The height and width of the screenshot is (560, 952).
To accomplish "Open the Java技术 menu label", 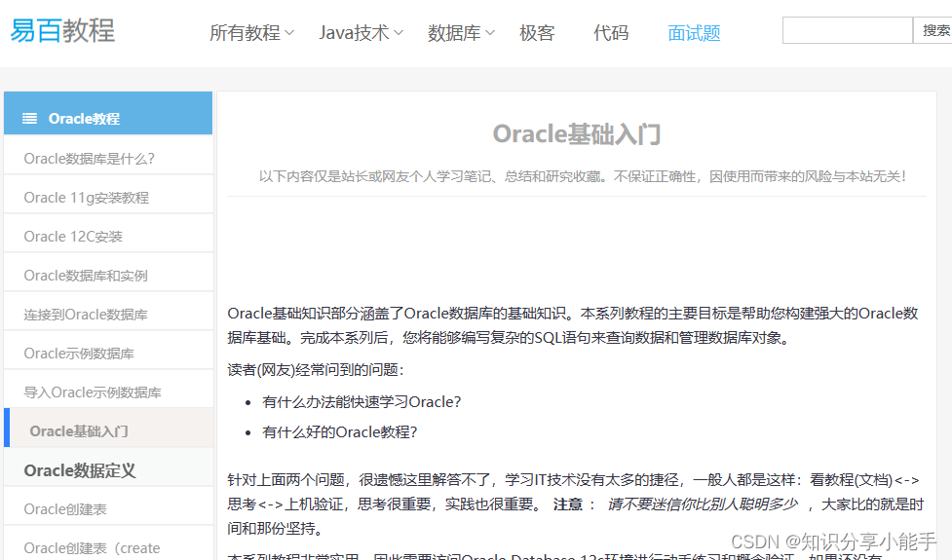I will tap(354, 33).
